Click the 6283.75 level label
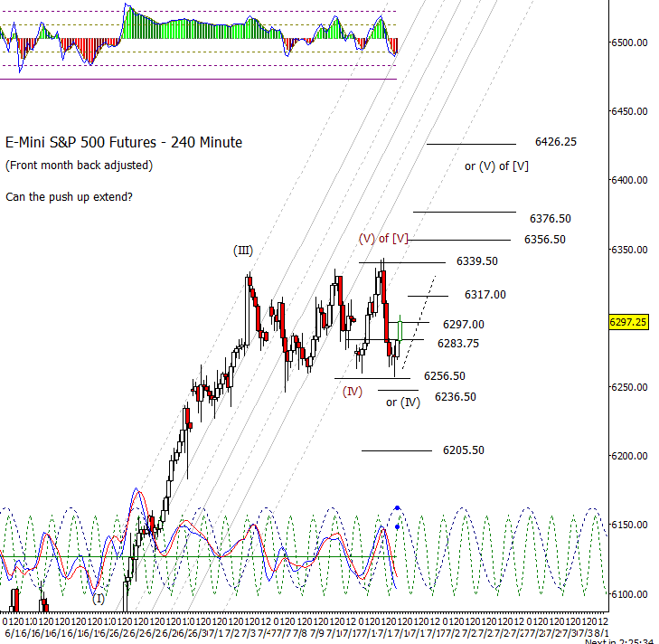This screenshot has width=659, height=644. [x=458, y=344]
